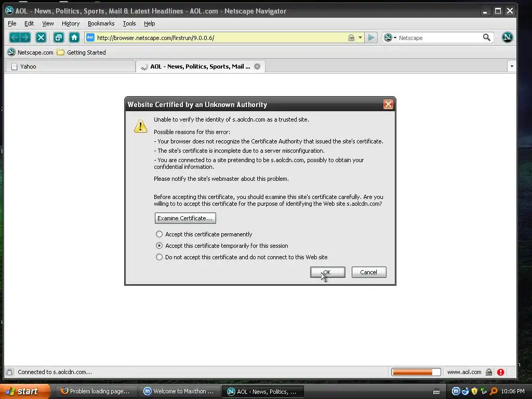Screen dimensions: 532x399
Task: Open the Edit menu
Action: point(29,23)
